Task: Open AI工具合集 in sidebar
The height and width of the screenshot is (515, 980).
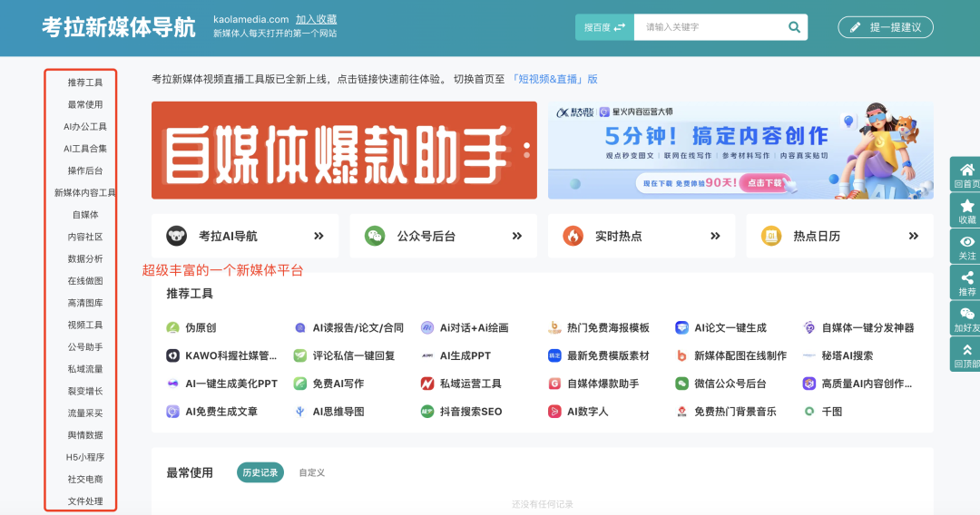Action: tap(85, 149)
